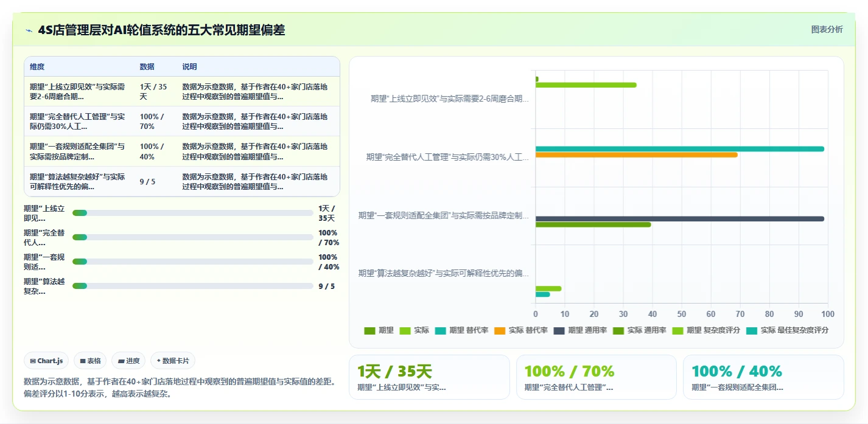The height and width of the screenshot is (424, 868).
Task: Toggle the 实际 dataset in chart legend
Action: tap(414, 330)
